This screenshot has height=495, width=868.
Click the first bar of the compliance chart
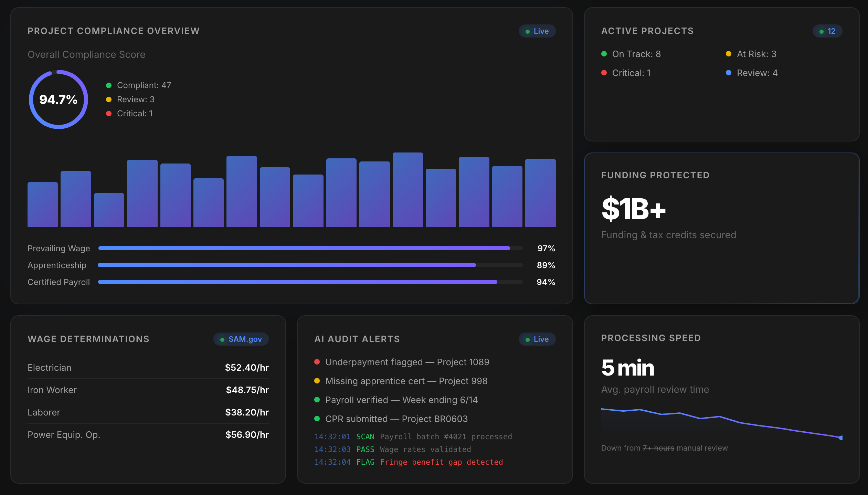coord(43,204)
